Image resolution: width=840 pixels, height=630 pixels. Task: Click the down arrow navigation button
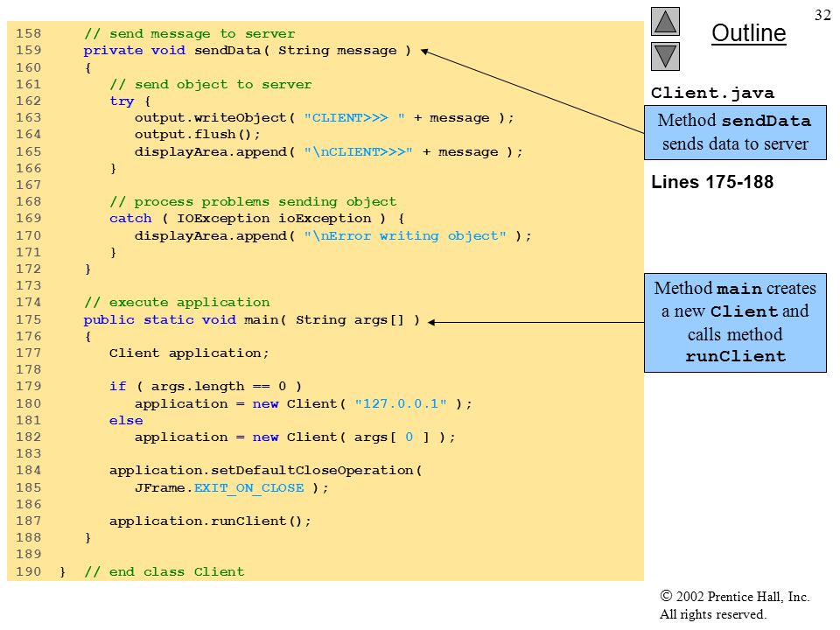coord(665,56)
